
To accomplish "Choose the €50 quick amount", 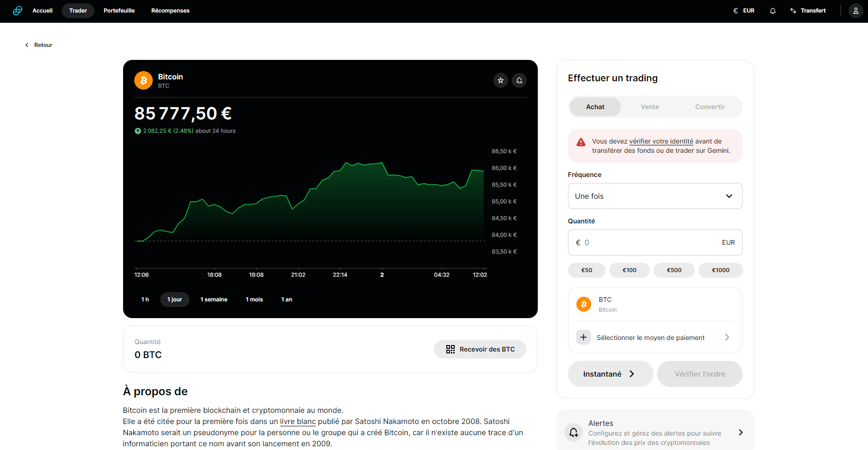I will pos(587,270).
